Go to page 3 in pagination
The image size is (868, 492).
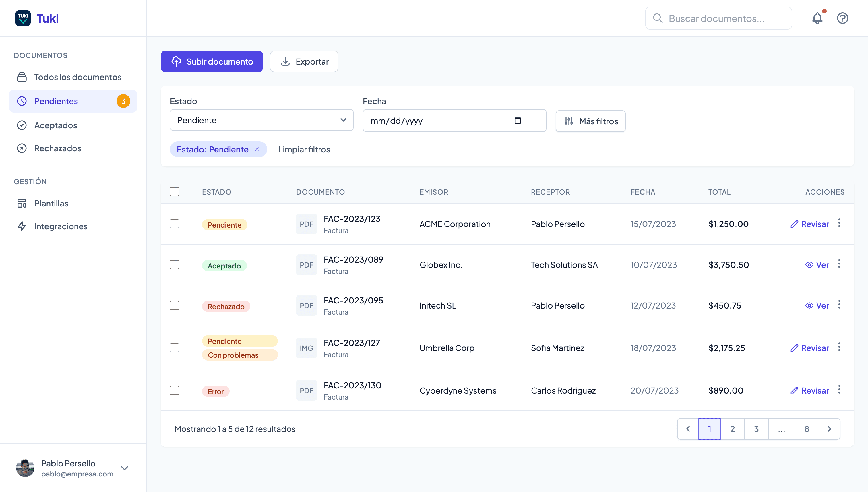pyautogui.click(x=756, y=429)
